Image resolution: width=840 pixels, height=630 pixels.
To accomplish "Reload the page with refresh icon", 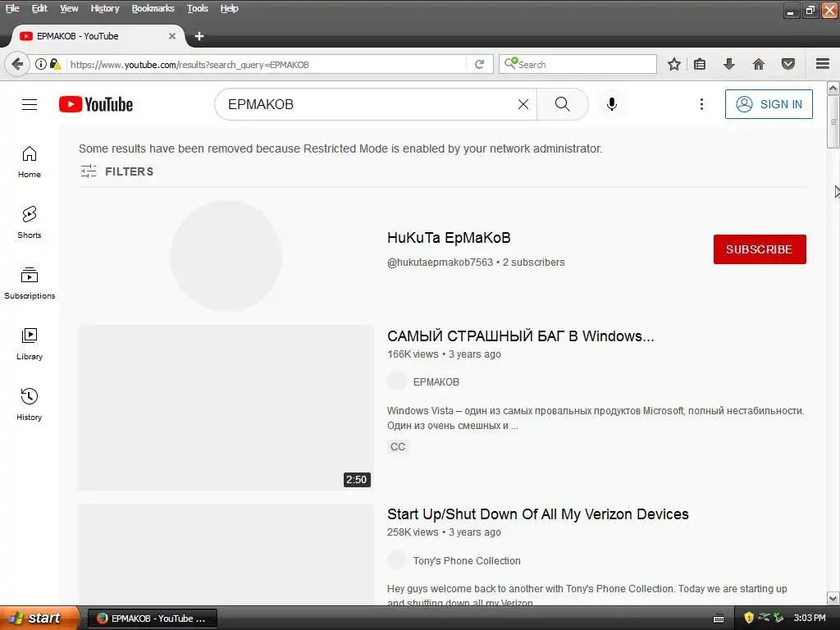I will 479,64.
